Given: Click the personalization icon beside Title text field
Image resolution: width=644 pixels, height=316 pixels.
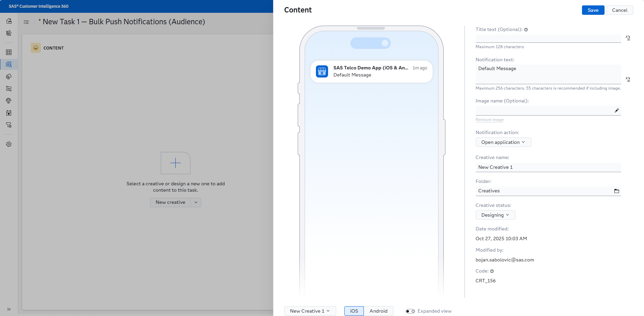Looking at the screenshot, I should coord(628,38).
